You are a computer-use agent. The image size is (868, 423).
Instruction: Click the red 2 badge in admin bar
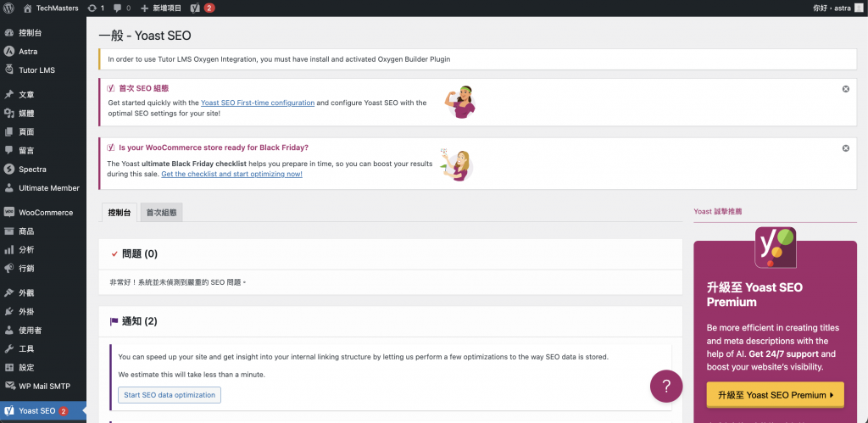(x=209, y=8)
